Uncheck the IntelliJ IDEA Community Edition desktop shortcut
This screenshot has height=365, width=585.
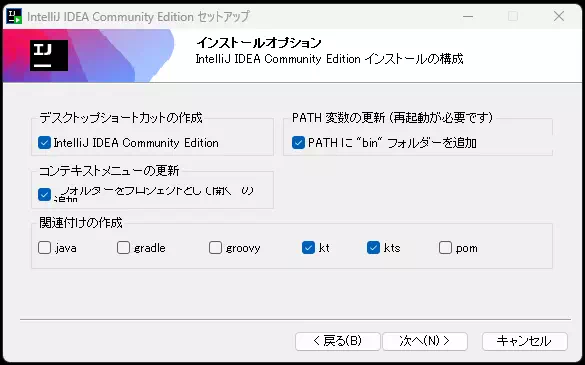44,143
